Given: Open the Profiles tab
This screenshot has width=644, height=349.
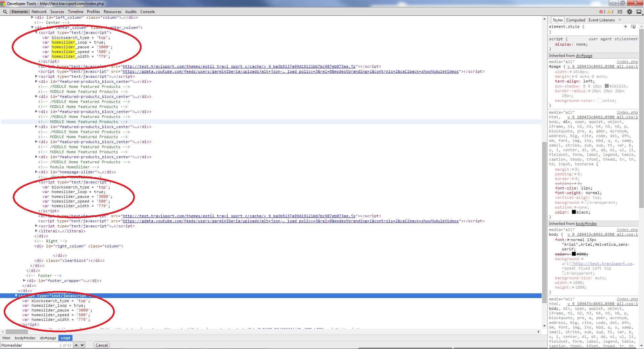Looking at the screenshot, I should click(x=93, y=12).
